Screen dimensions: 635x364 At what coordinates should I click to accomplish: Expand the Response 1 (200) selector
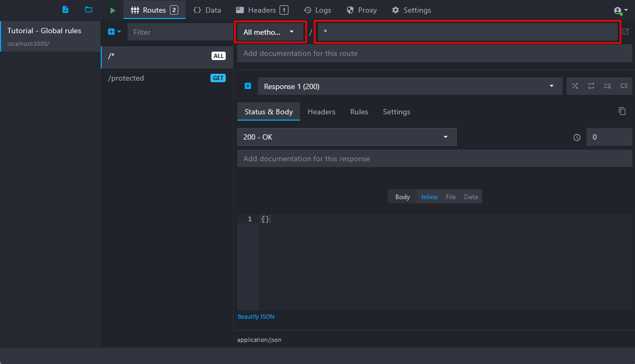click(x=410, y=86)
